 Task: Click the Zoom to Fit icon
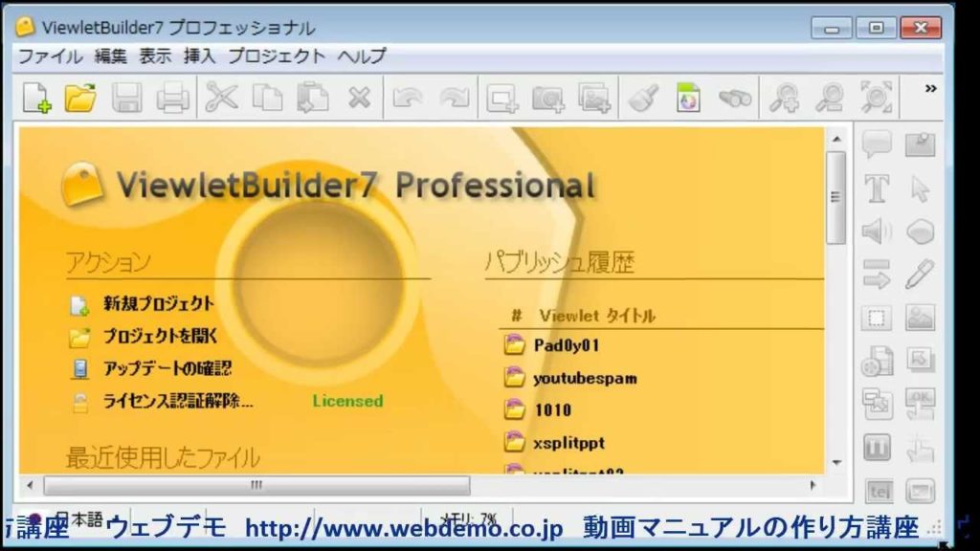coord(877,99)
